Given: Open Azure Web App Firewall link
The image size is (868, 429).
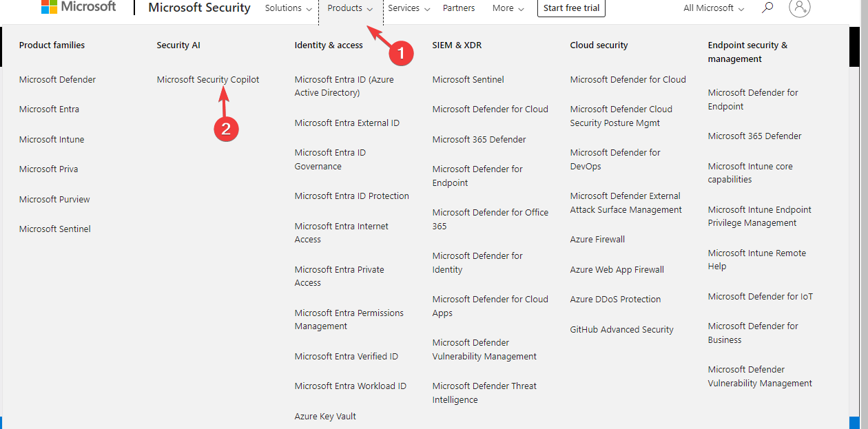Looking at the screenshot, I should coord(617,270).
